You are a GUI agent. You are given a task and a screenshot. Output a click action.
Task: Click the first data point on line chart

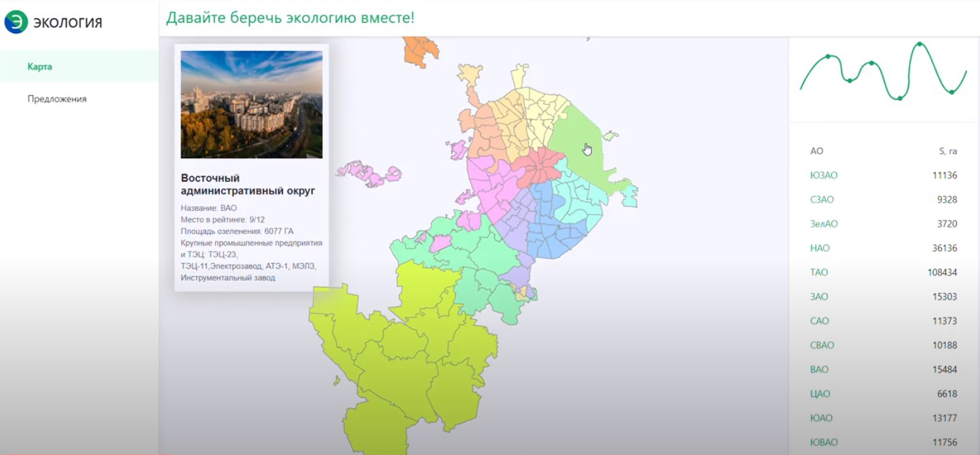pos(827,56)
